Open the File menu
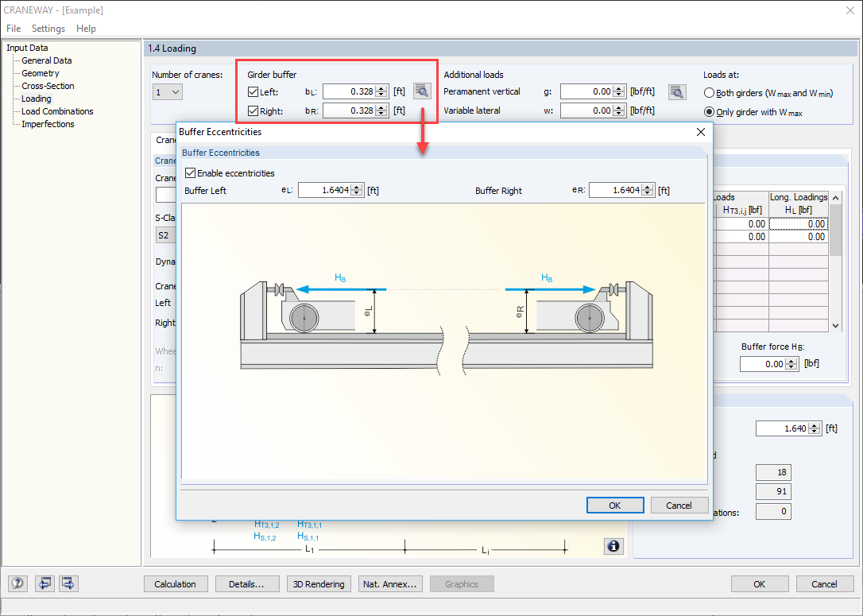This screenshot has height=616, width=863. pos(14,28)
